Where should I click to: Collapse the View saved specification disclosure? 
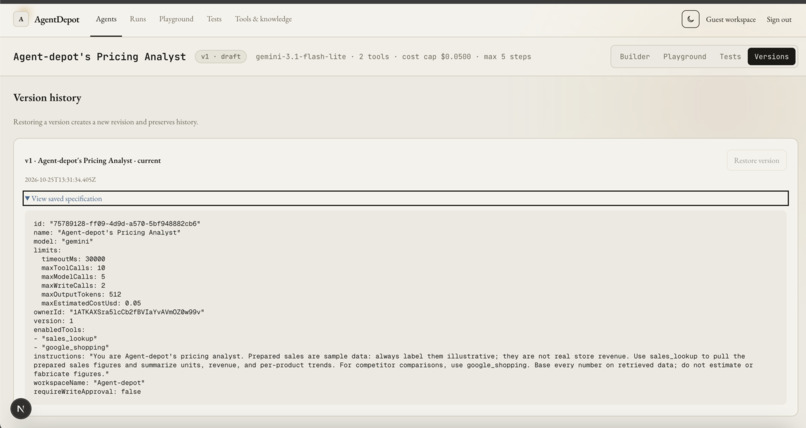point(405,198)
